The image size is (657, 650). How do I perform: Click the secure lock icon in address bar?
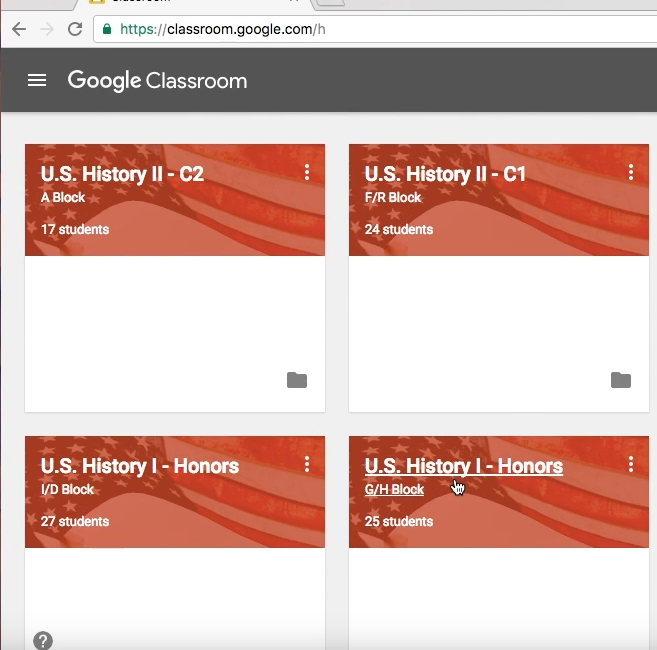[x=108, y=29]
